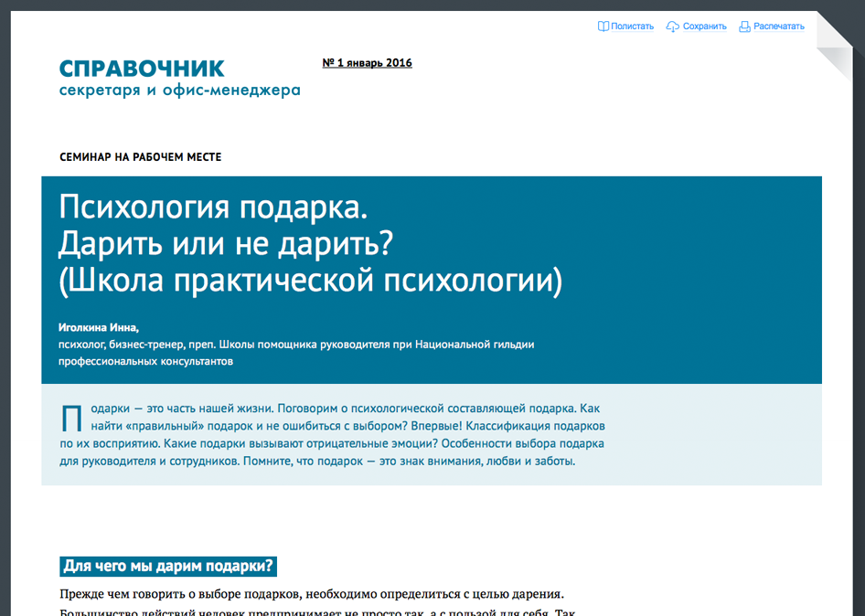Open issue link № 1 январь 2016
The width and height of the screenshot is (865, 616).
[x=367, y=63]
